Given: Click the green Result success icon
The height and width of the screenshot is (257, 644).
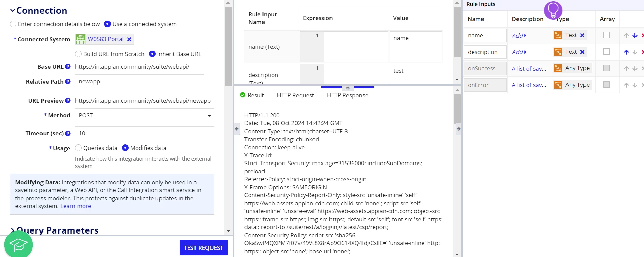Looking at the screenshot, I should [x=243, y=95].
